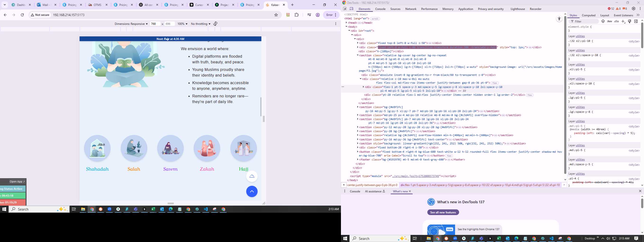This screenshot has width=644, height=242.
Task: Click the accessibility tree view button
Action: point(559,19)
